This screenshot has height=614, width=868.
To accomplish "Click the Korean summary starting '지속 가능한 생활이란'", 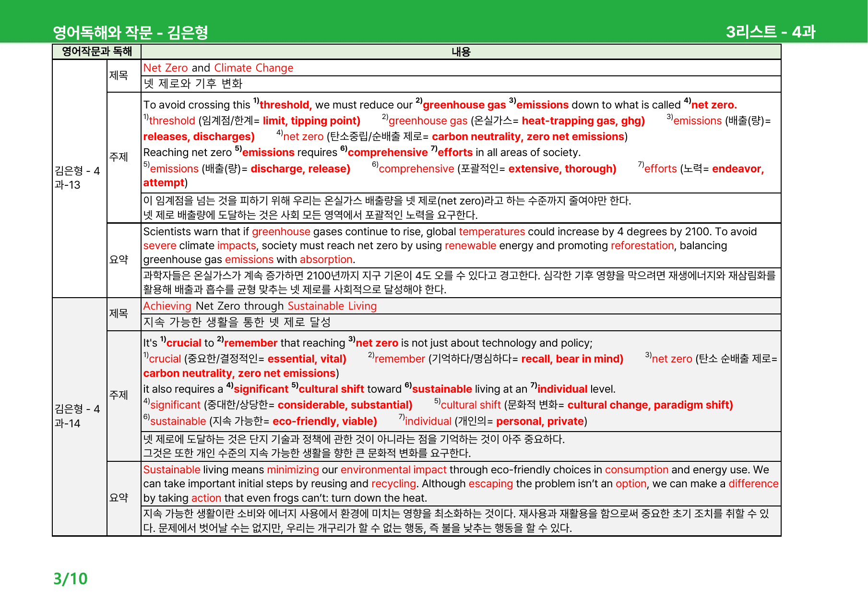I will (x=456, y=520).
